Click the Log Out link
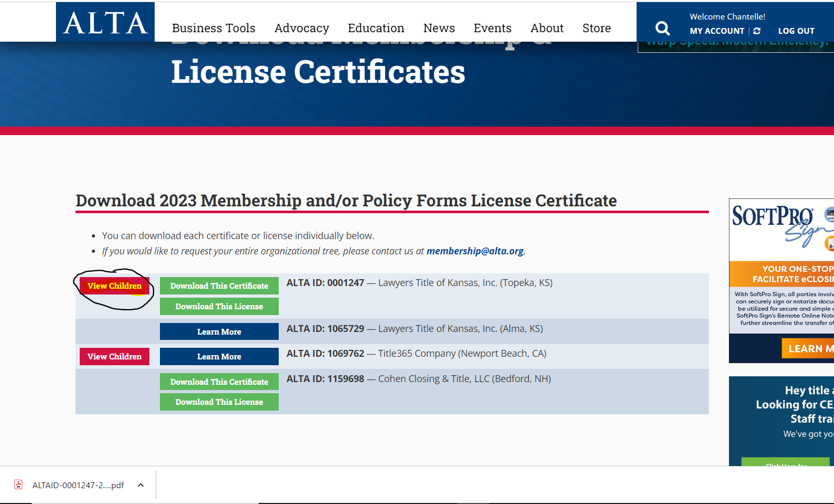This screenshot has width=834, height=504. (x=796, y=31)
